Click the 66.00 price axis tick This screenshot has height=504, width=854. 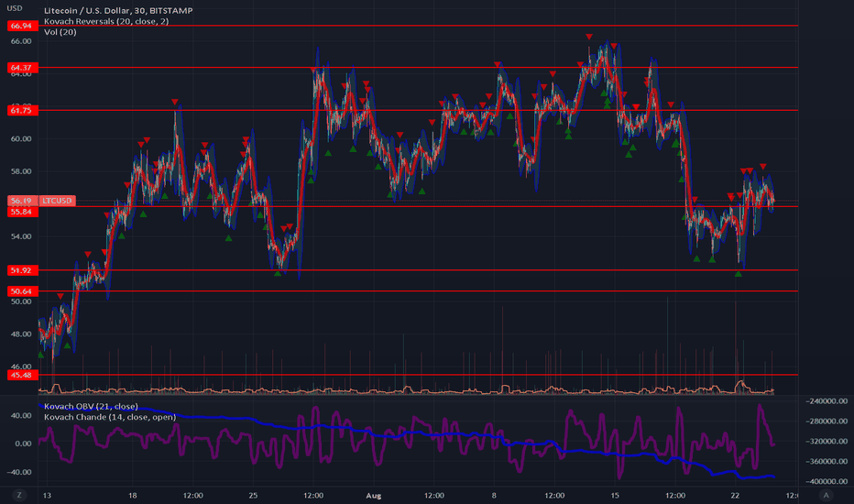(x=21, y=41)
